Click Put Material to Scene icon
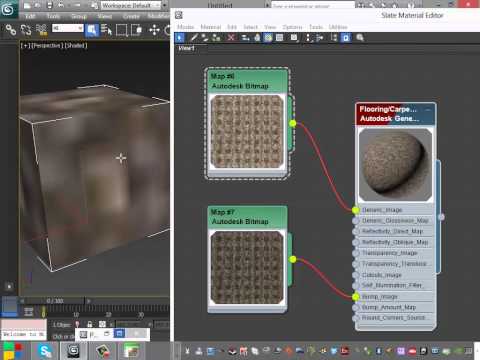The height and width of the screenshot is (360, 480). click(205, 38)
